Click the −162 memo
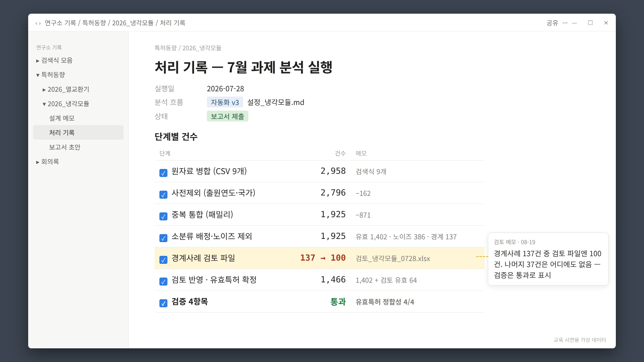This screenshot has height=362, width=644. pos(363,193)
